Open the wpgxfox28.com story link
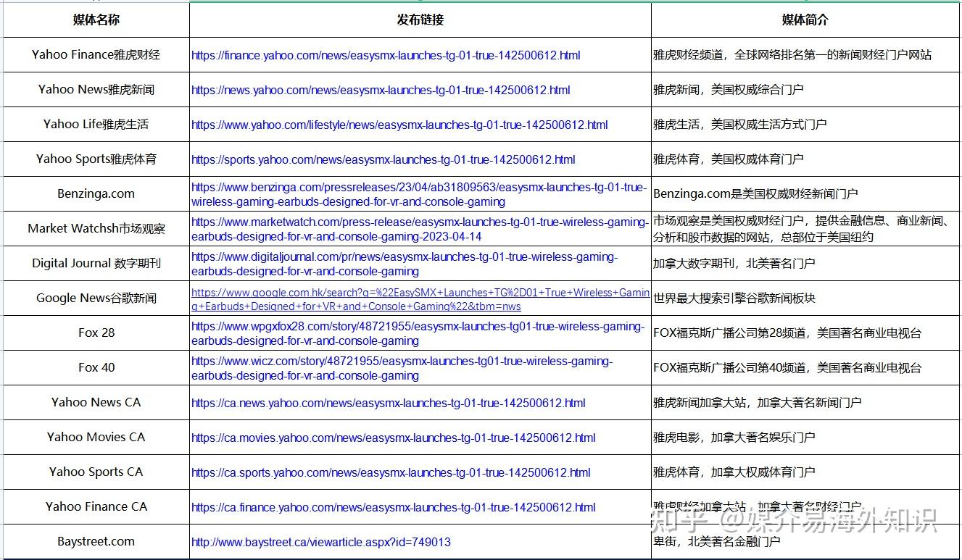This screenshot has height=560, width=962. coord(418,333)
